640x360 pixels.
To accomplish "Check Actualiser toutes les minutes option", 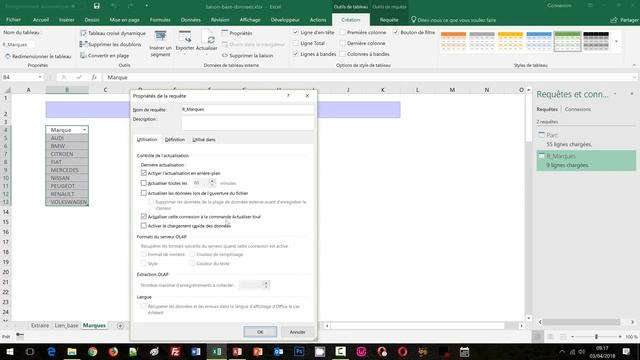I will pos(144,183).
